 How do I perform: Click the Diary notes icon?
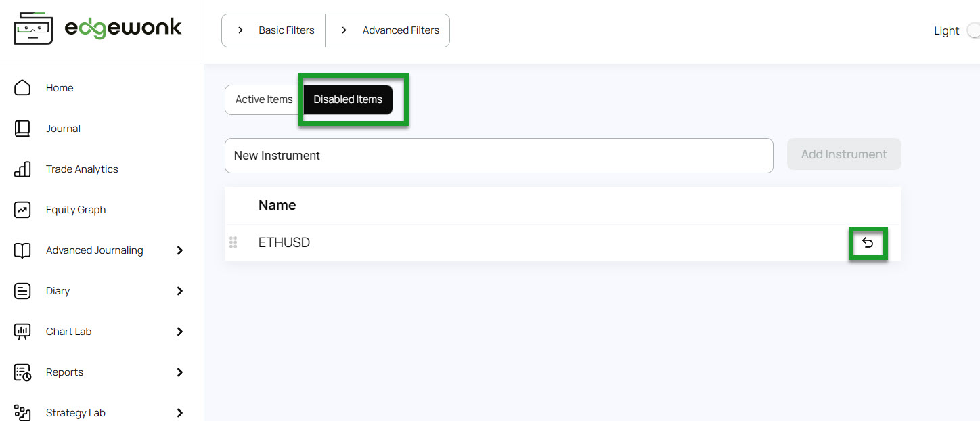click(x=22, y=291)
